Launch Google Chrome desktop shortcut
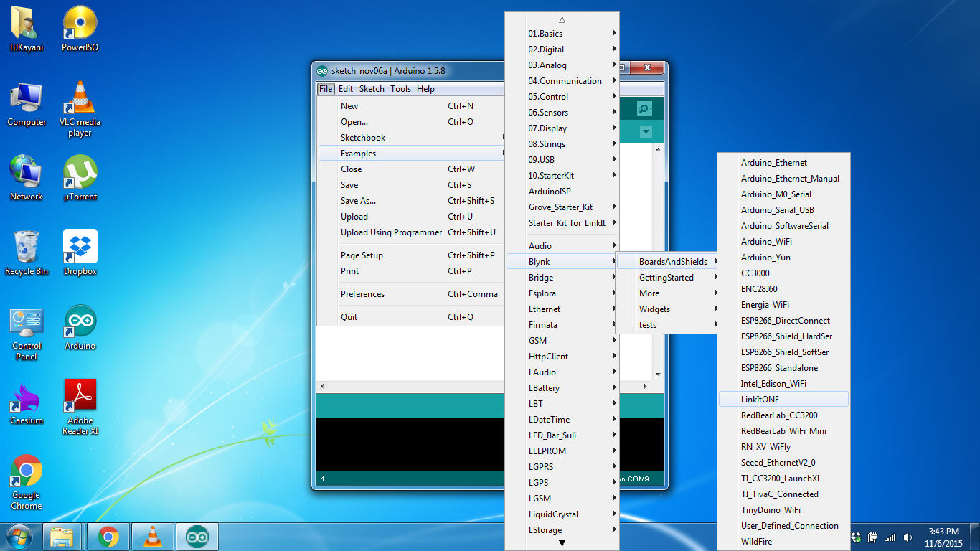This screenshot has height=551, width=980. [27, 482]
